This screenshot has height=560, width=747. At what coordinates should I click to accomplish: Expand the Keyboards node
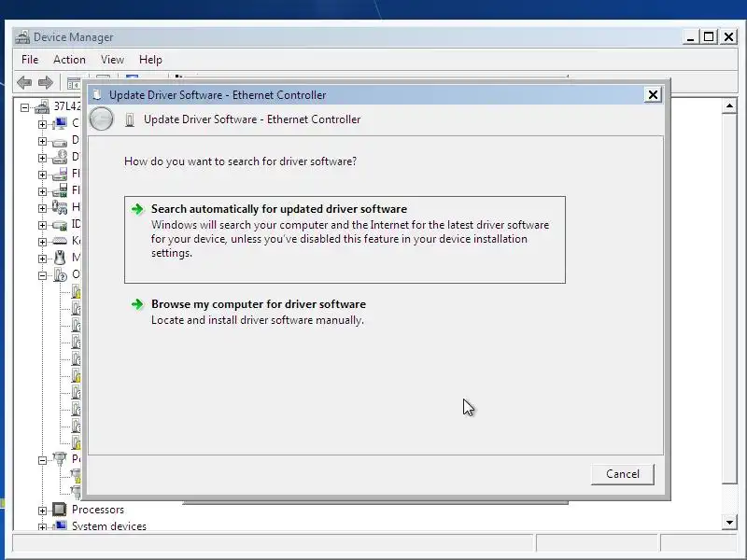point(42,242)
